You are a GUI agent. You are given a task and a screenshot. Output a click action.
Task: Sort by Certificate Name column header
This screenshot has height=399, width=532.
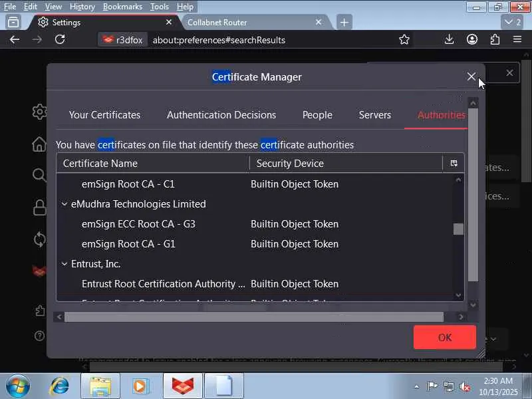click(x=153, y=164)
